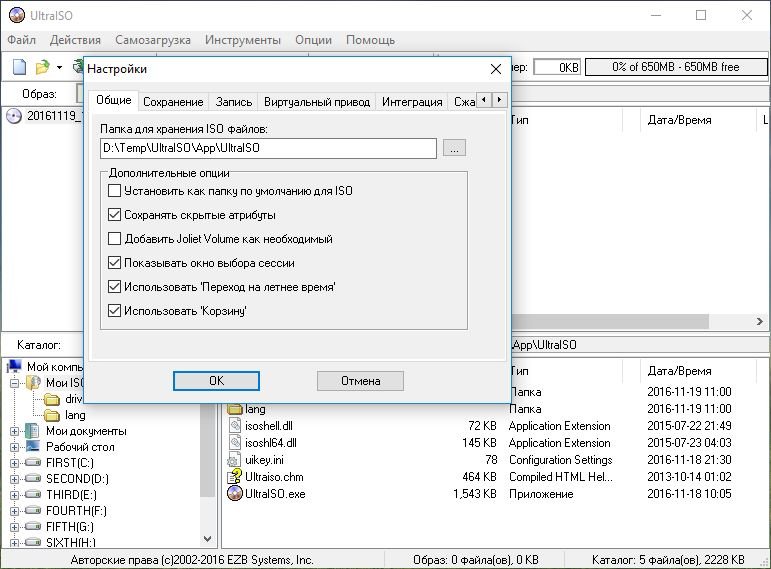Click the SECOND(D:) drive icon

click(33, 478)
